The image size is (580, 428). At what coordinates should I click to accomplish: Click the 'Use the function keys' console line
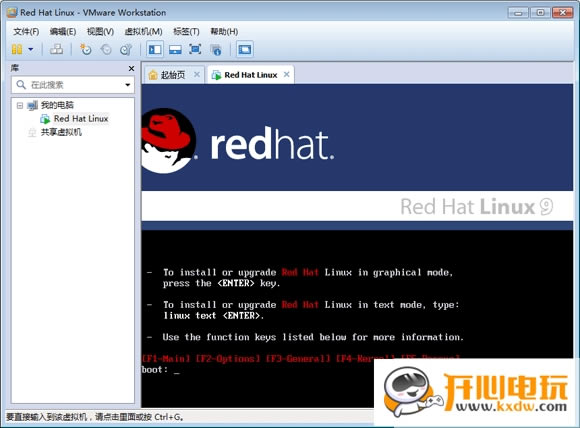pyautogui.click(x=313, y=337)
